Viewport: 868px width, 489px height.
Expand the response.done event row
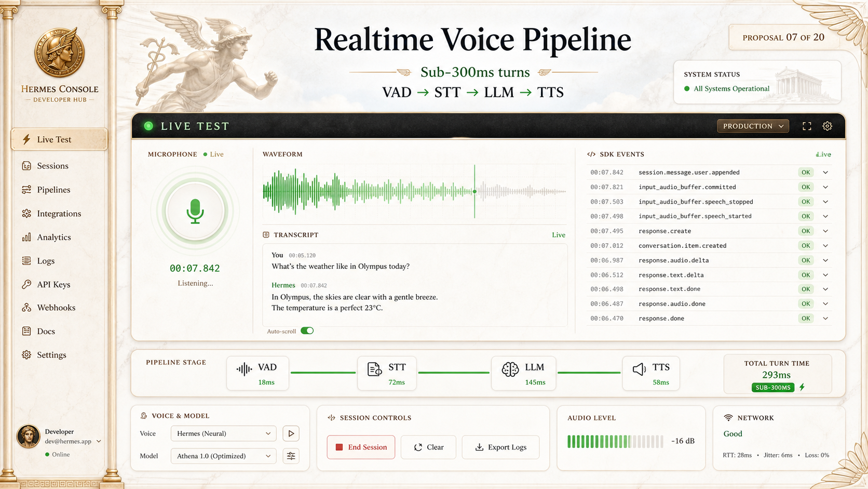825,318
